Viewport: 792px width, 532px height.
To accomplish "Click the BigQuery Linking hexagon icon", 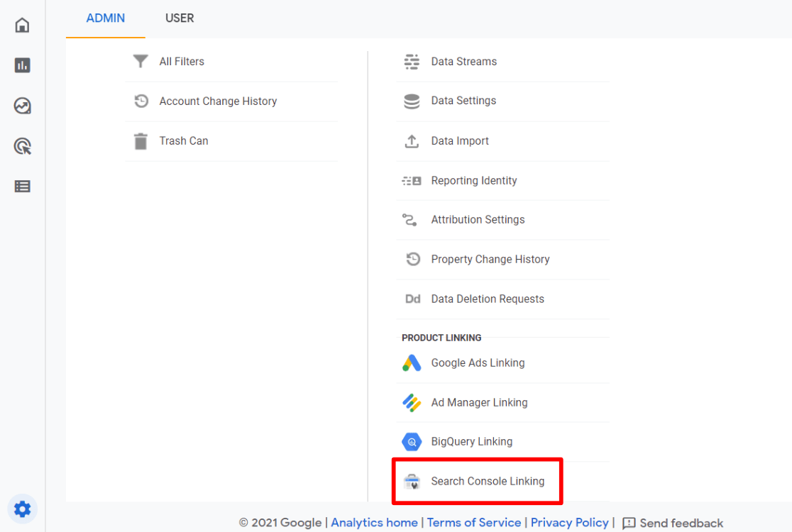I will point(412,441).
